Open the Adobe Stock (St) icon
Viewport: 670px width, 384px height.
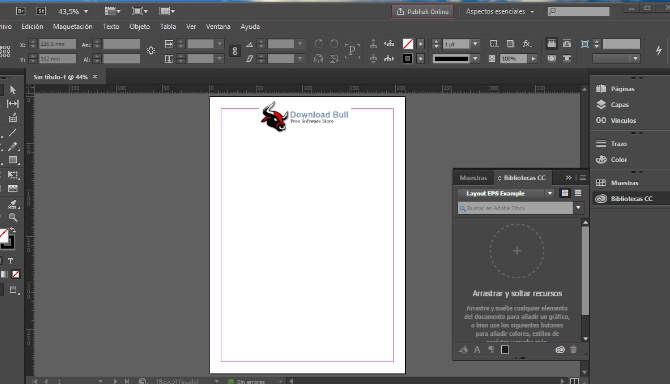click(41, 11)
